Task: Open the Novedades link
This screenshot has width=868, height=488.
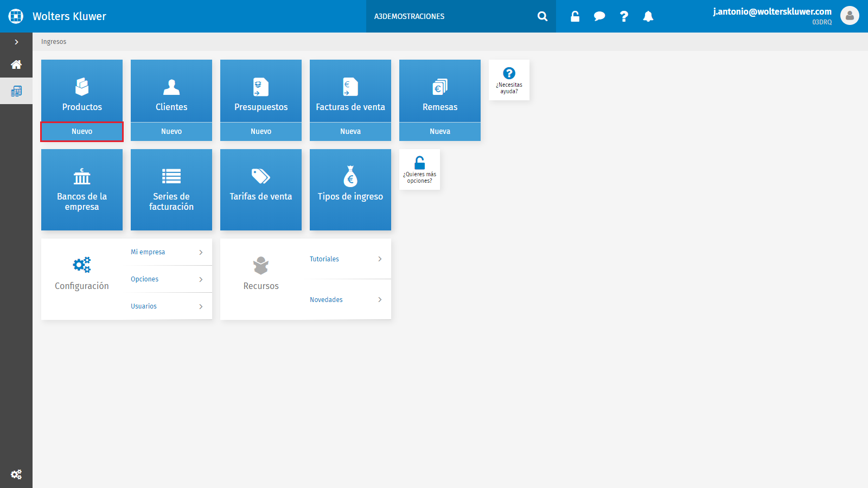Action: (x=350, y=299)
